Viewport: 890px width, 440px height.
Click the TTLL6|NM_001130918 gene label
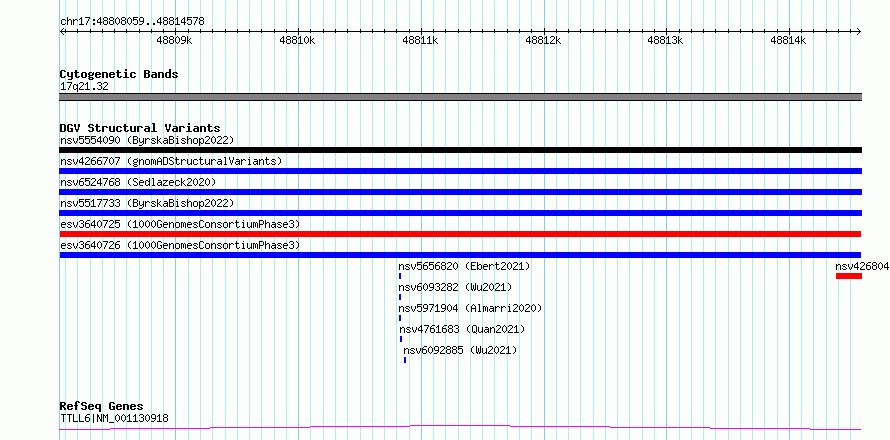click(x=114, y=418)
